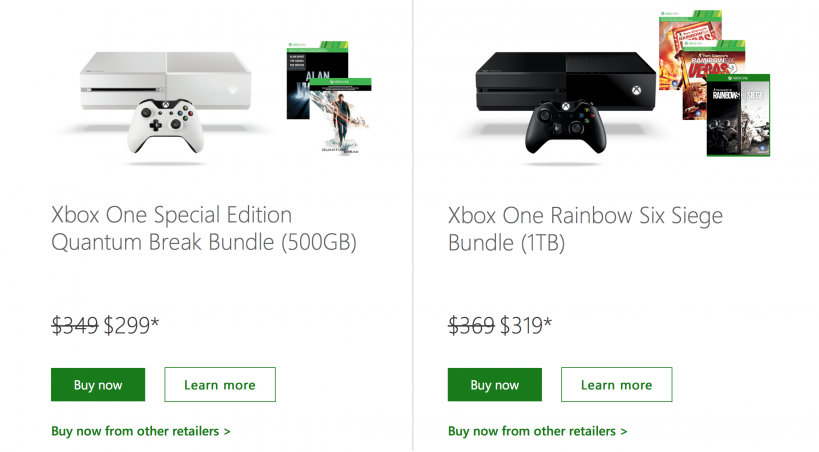Viewport: 819px width, 452px height.
Task: Click the black Xbox wireless controller
Action: point(564,127)
